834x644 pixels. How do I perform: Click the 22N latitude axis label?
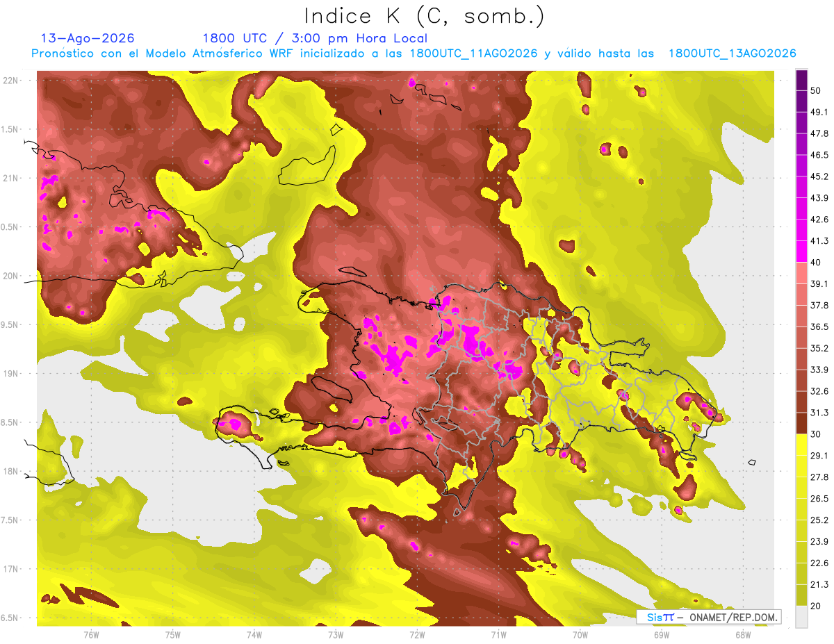(x=10, y=81)
